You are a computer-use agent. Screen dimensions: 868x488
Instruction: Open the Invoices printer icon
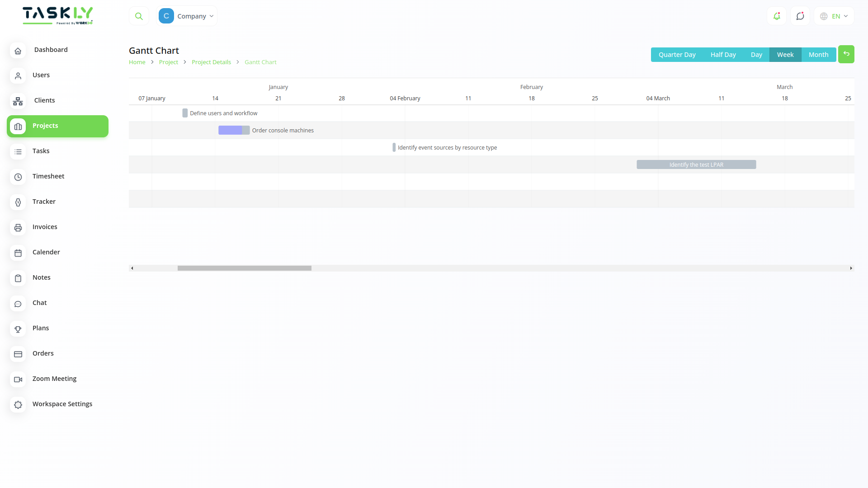18,228
